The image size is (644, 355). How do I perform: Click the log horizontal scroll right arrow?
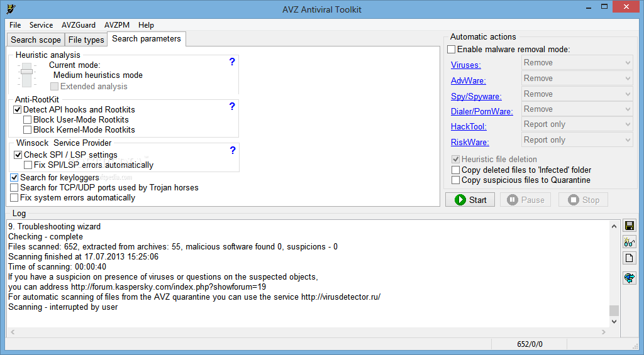(x=603, y=332)
